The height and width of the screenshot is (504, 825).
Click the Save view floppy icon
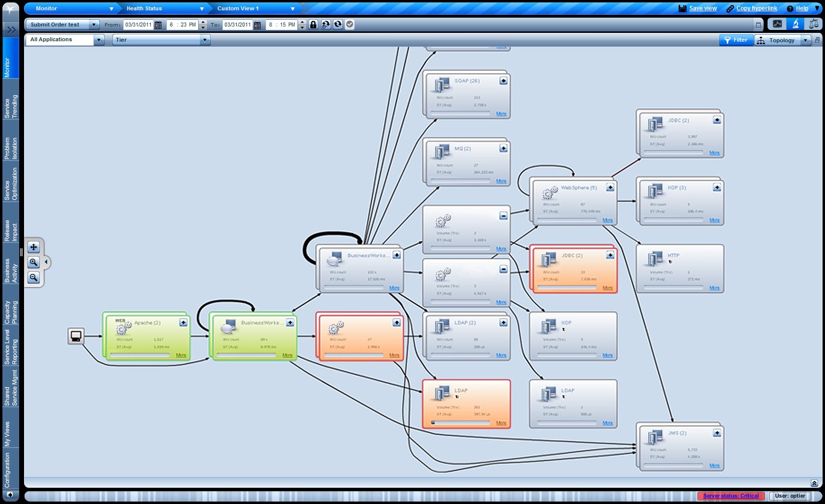pyautogui.click(x=683, y=8)
